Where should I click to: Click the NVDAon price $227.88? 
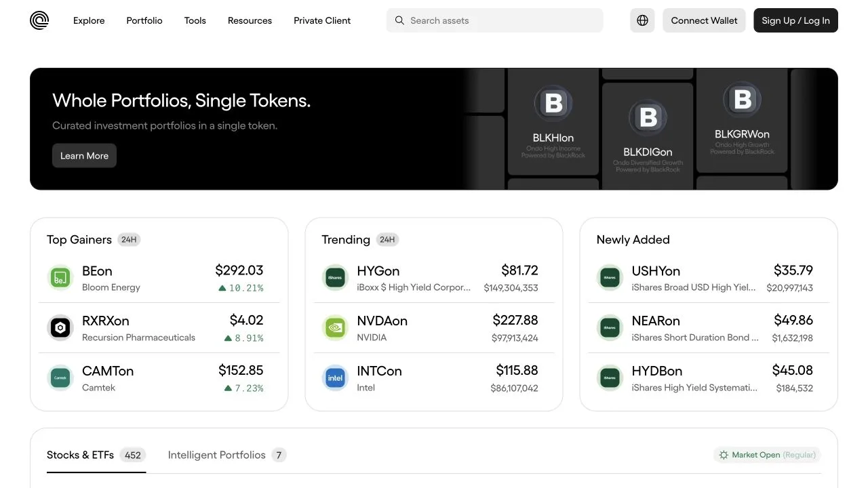[x=515, y=321]
